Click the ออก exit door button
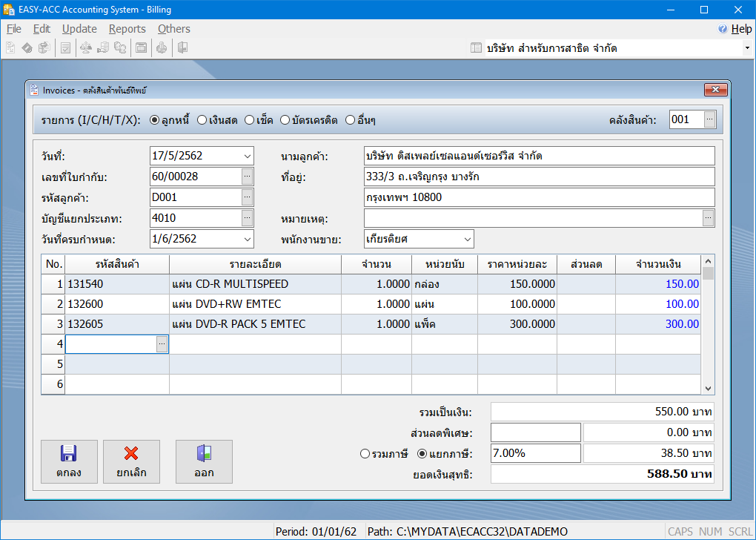This screenshot has height=540, width=756. [204, 461]
